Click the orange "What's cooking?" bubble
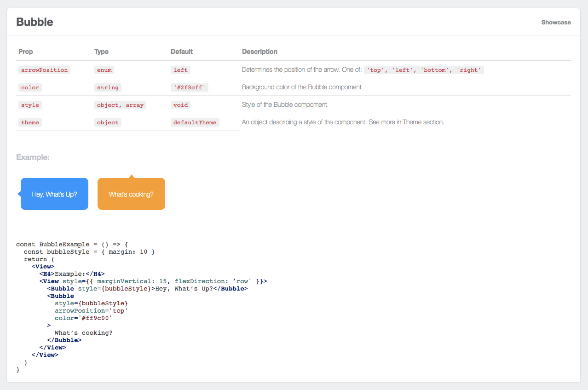The image size is (588, 390). [131, 194]
